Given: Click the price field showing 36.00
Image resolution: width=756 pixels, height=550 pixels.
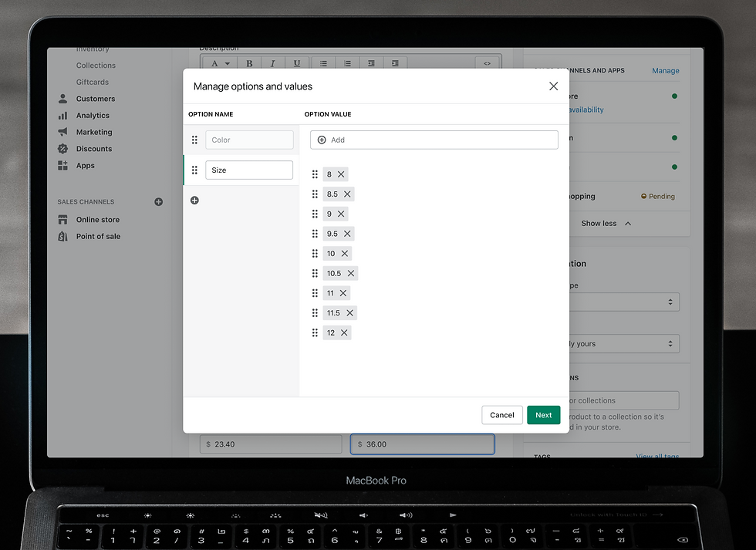Looking at the screenshot, I should [x=423, y=444].
